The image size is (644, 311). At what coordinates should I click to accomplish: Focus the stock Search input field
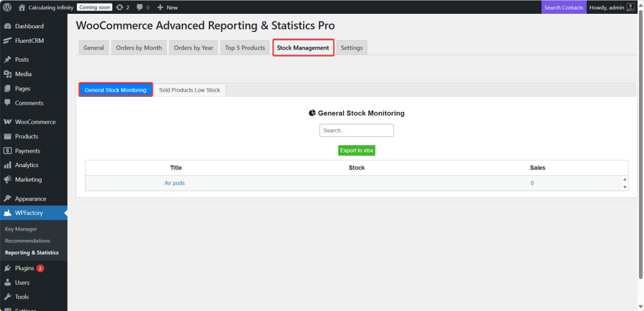[357, 131]
